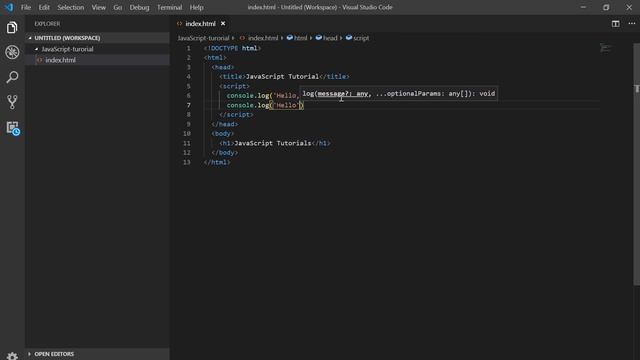The image size is (640, 360).
Task: Click the Split Editor icon
Action: (x=616, y=24)
